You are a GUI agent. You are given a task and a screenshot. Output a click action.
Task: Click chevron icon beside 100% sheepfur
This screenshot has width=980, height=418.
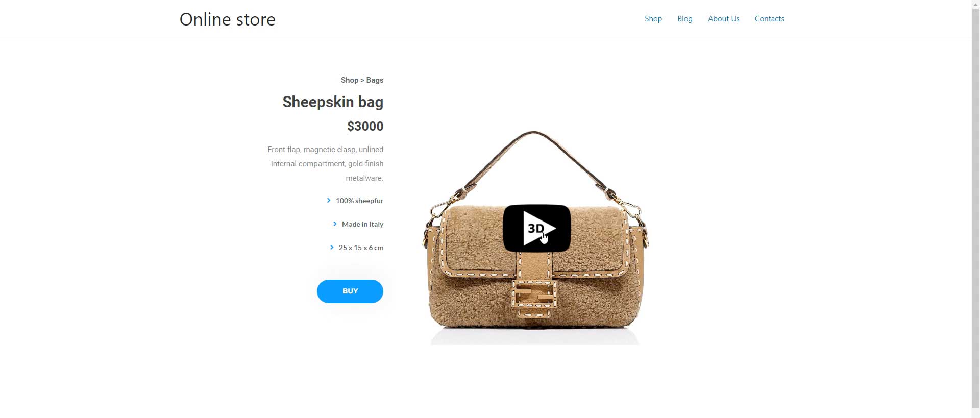(x=329, y=201)
